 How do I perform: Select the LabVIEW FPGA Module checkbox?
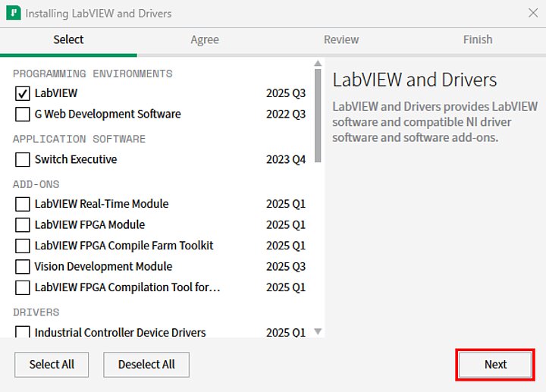point(23,225)
